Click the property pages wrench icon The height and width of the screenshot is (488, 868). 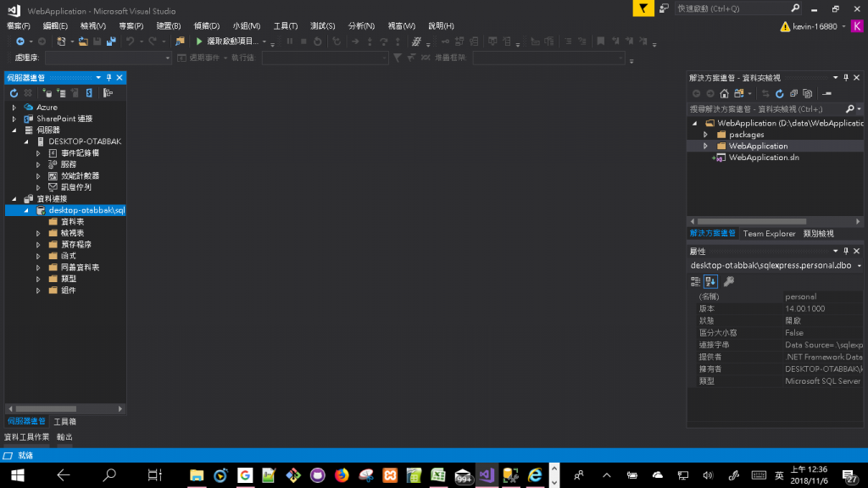click(x=728, y=281)
